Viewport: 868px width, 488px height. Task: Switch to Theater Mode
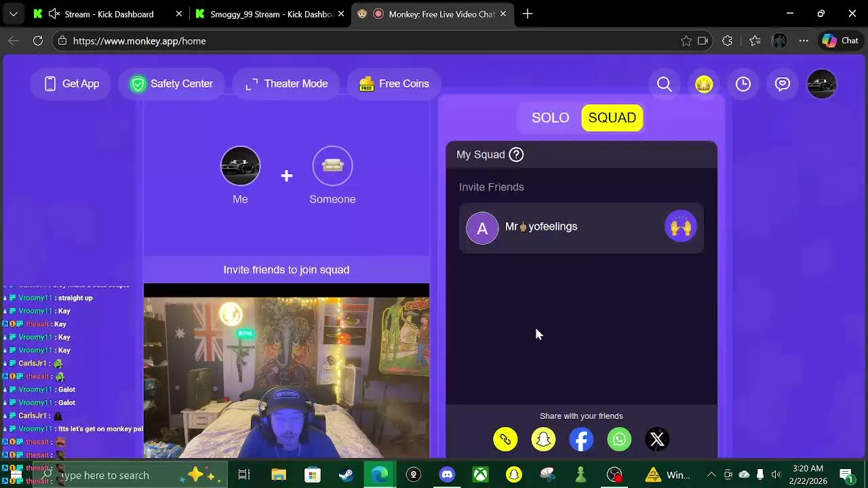coord(285,84)
